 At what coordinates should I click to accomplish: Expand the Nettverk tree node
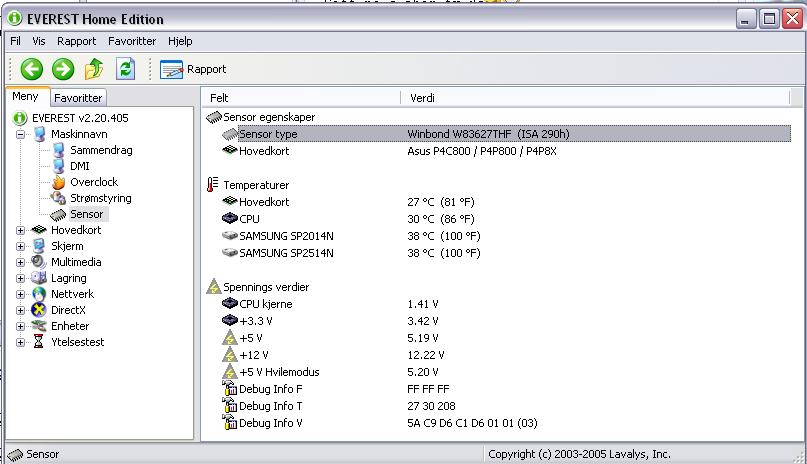(21, 294)
